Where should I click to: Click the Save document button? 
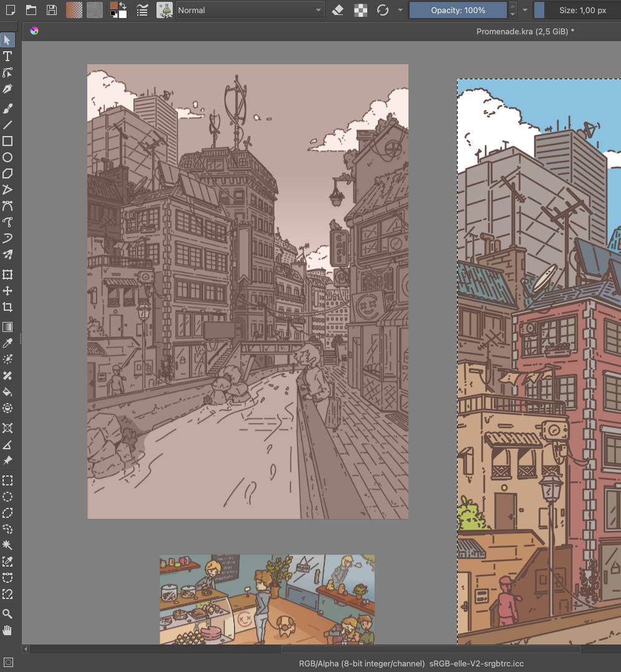click(x=52, y=10)
